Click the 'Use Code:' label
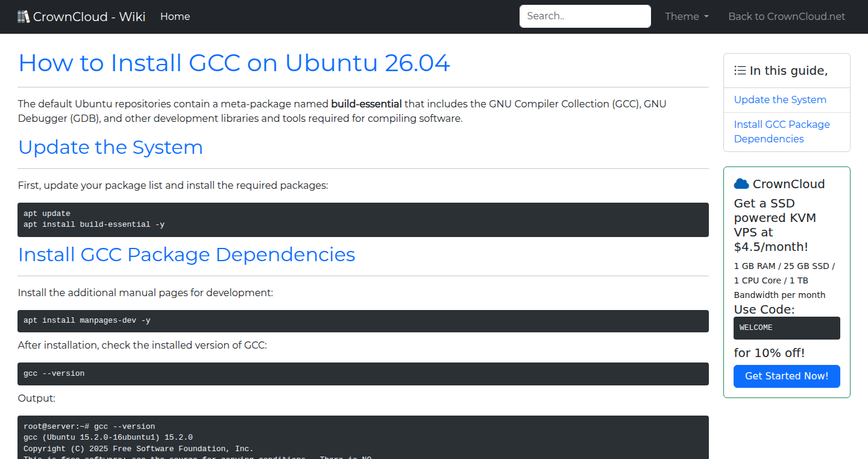868x459 pixels. 764,309
